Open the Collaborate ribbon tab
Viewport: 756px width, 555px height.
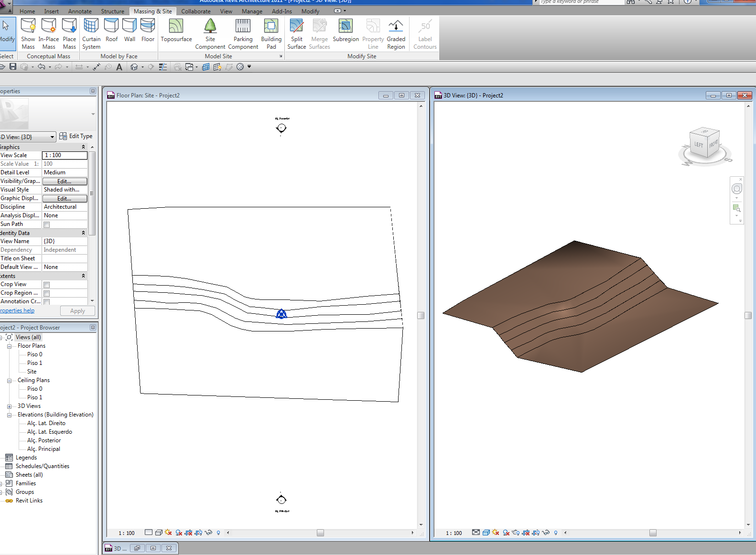click(x=195, y=11)
